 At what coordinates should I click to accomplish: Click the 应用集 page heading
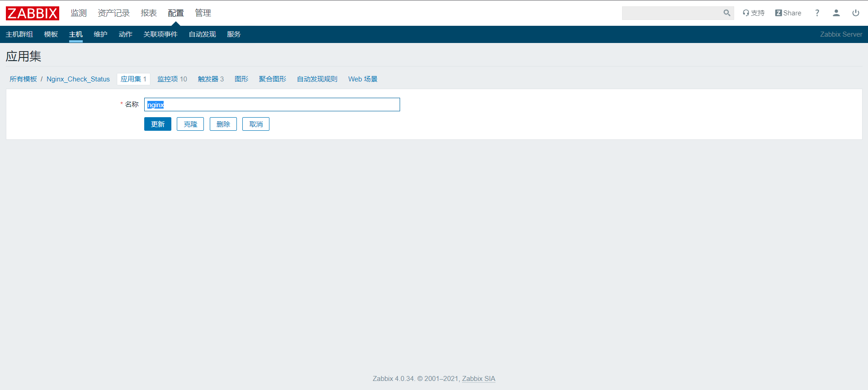pos(24,56)
